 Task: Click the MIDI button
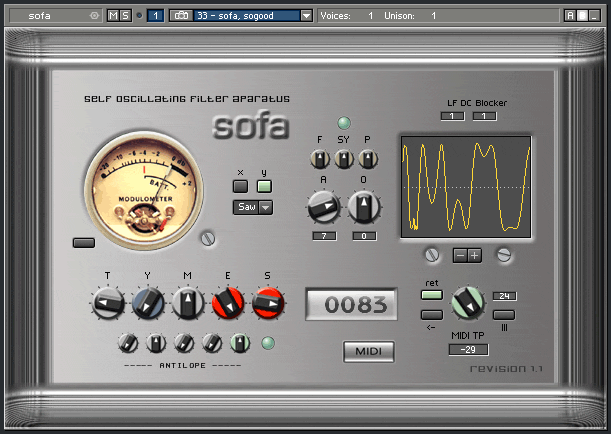coord(369,351)
